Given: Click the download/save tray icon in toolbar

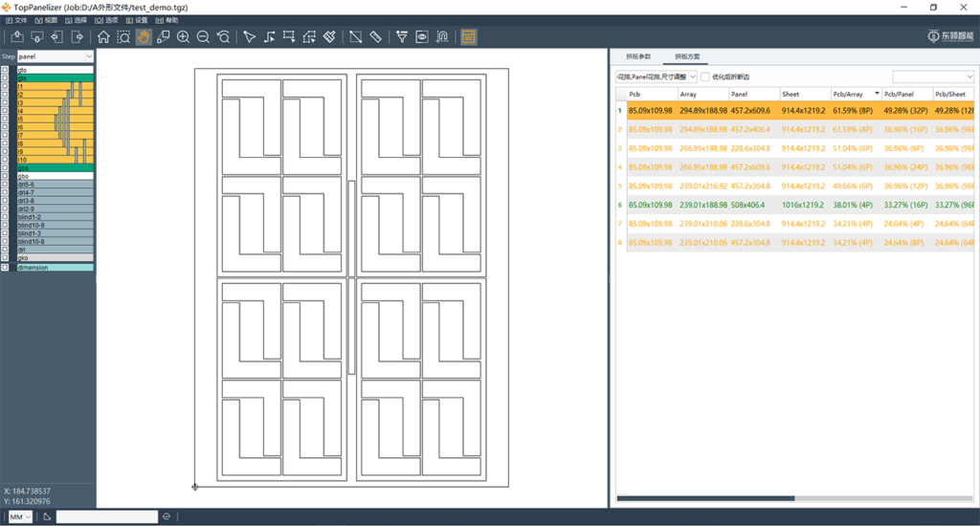Looking at the screenshot, I should (x=37, y=37).
